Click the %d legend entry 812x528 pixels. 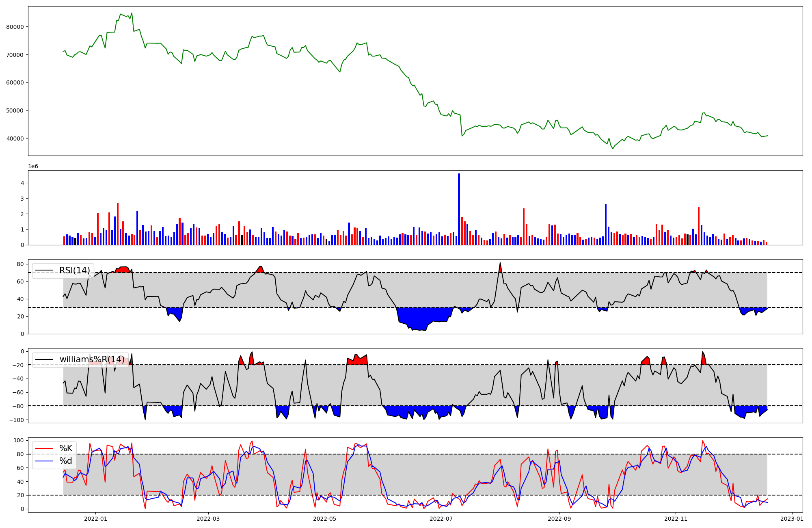pyautogui.click(x=66, y=461)
